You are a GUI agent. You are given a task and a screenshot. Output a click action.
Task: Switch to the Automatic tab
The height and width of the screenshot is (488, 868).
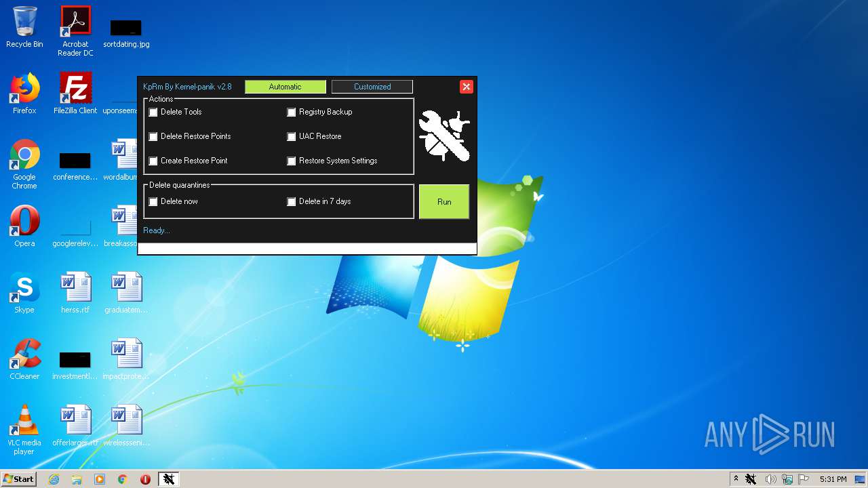285,87
